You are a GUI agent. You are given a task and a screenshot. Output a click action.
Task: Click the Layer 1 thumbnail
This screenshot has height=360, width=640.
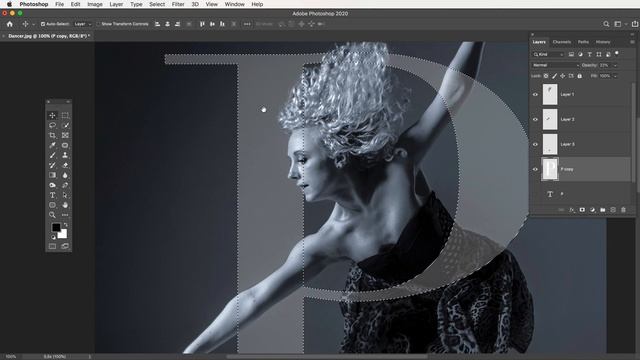tap(549, 94)
